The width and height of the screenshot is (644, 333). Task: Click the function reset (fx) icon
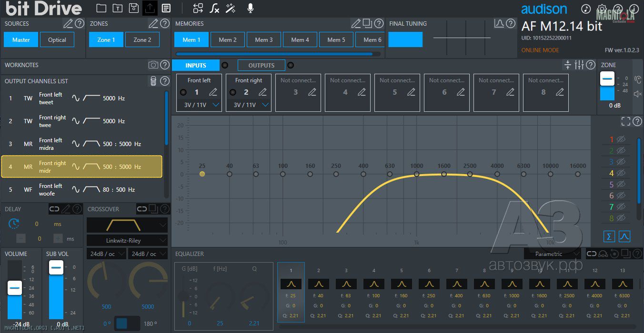click(215, 8)
